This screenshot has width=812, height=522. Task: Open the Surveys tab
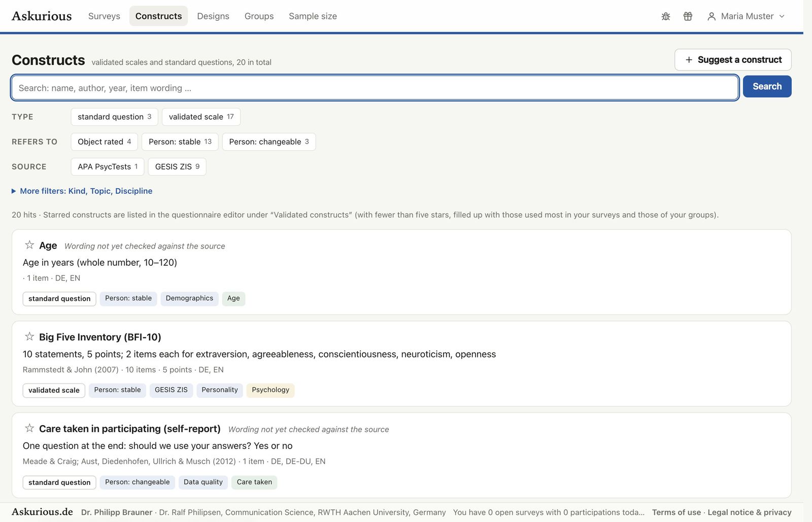[x=104, y=16]
